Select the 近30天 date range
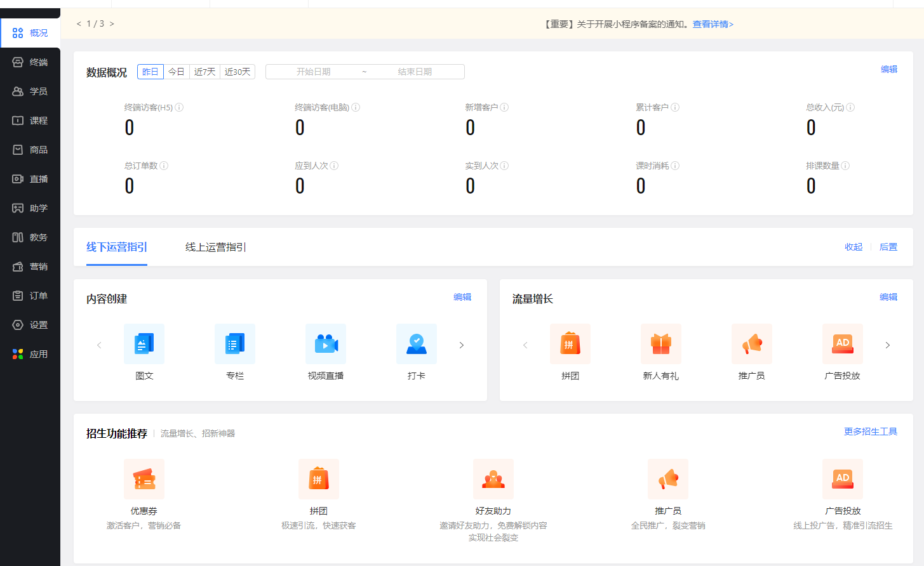The width and height of the screenshot is (924, 566). (238, 72)
